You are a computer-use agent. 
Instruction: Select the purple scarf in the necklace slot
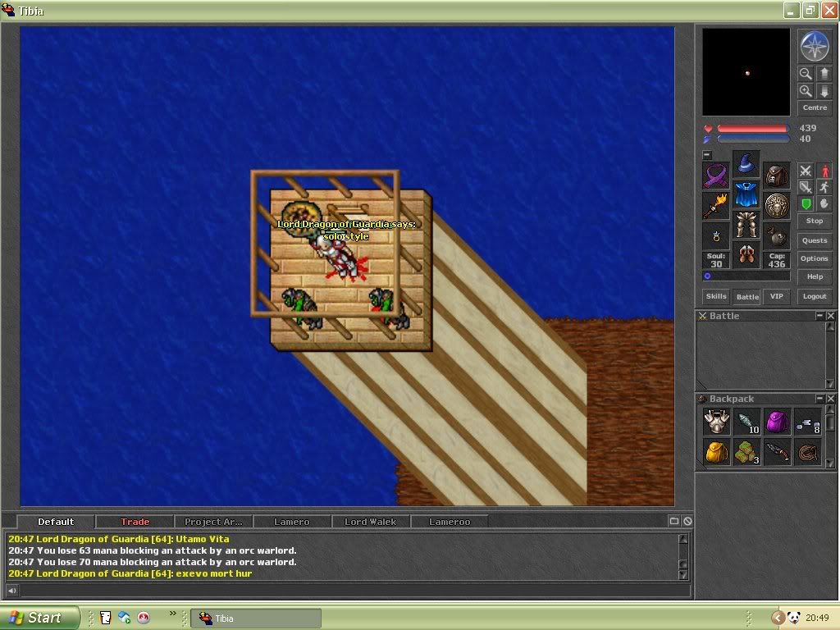click(x=716, y=175)
